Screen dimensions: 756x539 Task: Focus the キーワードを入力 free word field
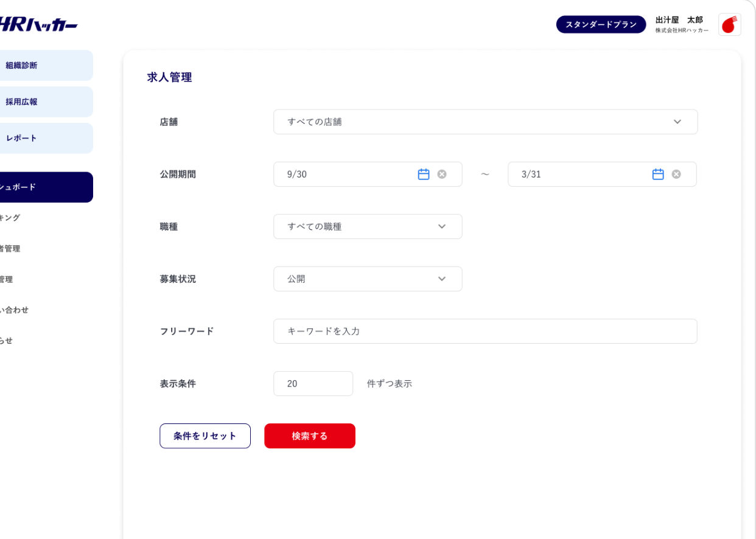[x=485, y=332]
